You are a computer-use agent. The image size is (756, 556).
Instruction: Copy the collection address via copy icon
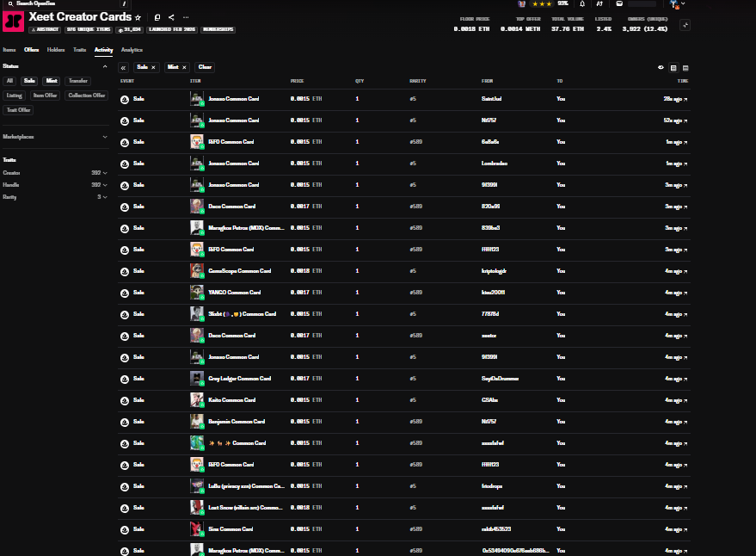pos(157,17)
